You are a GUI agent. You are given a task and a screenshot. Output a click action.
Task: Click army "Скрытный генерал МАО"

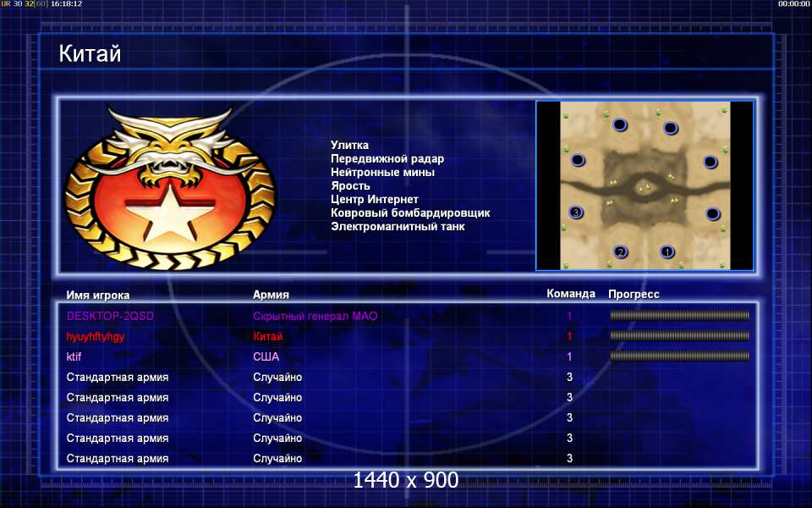pyautogui.click(x=315, y=316)
